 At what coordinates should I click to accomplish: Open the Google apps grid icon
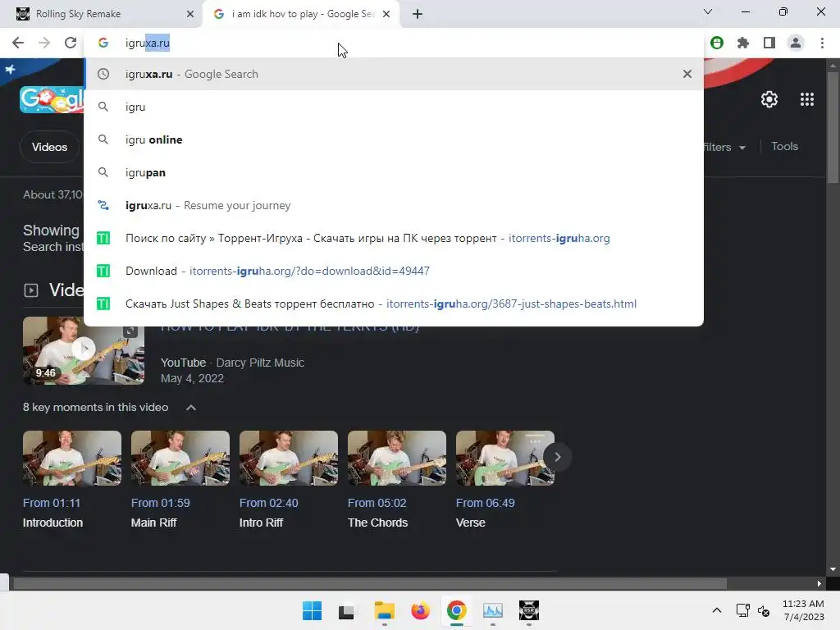point(807,99)
